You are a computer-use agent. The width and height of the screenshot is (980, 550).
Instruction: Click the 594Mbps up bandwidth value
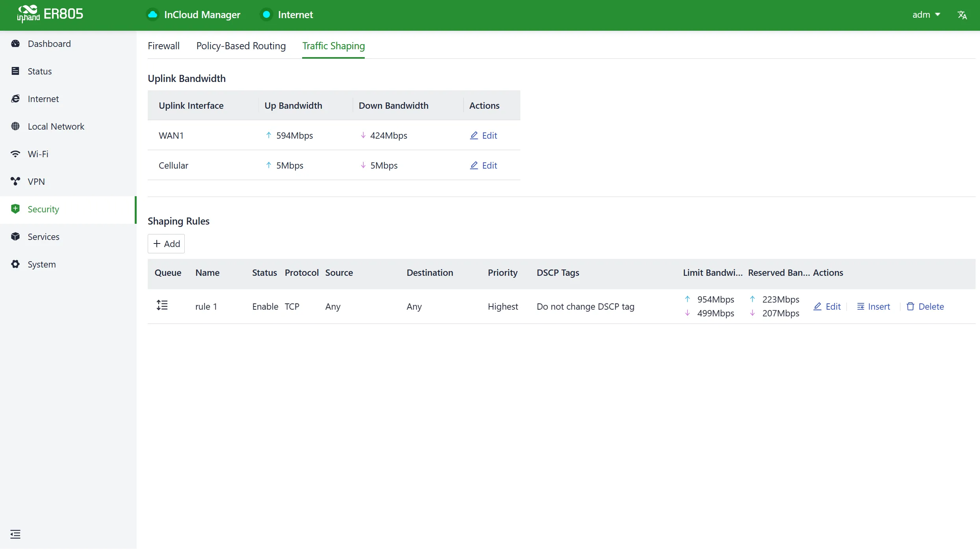click(x=295, y=136)
